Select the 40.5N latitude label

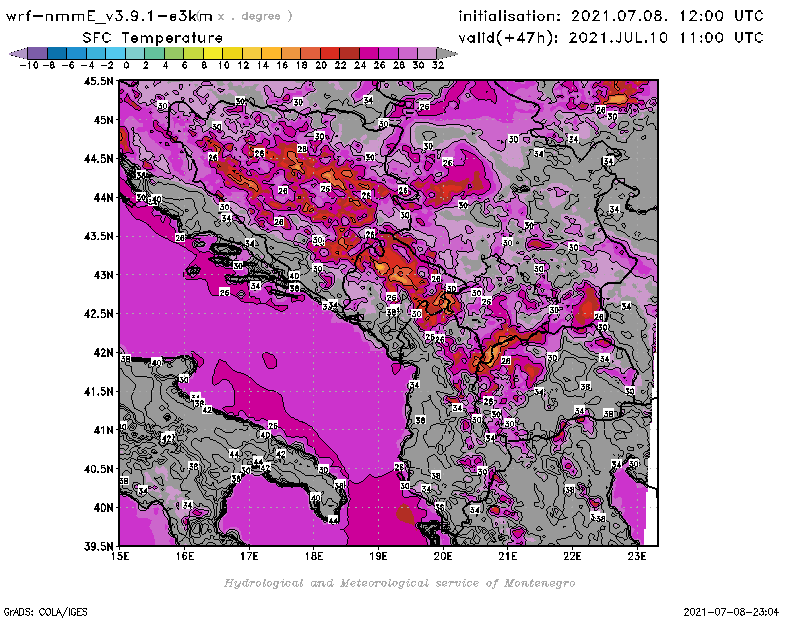pyautogui.click(x=99, y=468)
